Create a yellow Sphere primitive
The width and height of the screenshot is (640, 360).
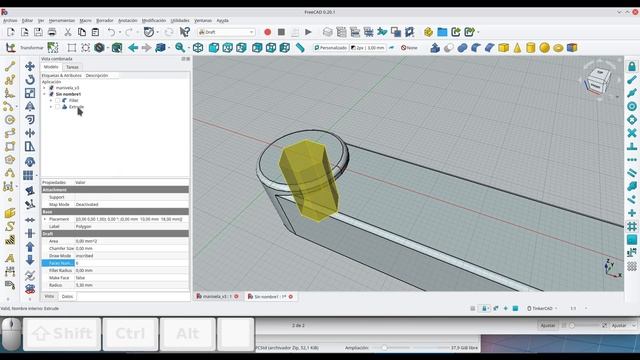[544, 48]
